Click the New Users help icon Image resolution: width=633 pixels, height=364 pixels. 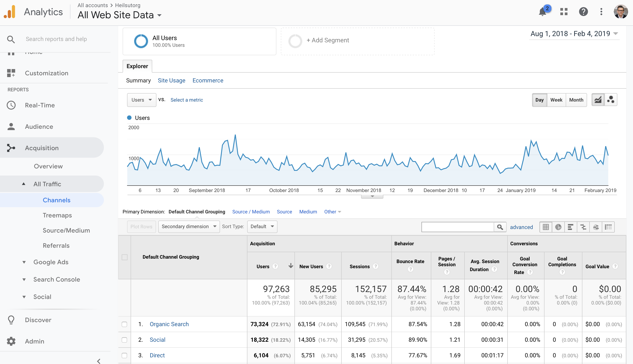[x=329, y=266]
